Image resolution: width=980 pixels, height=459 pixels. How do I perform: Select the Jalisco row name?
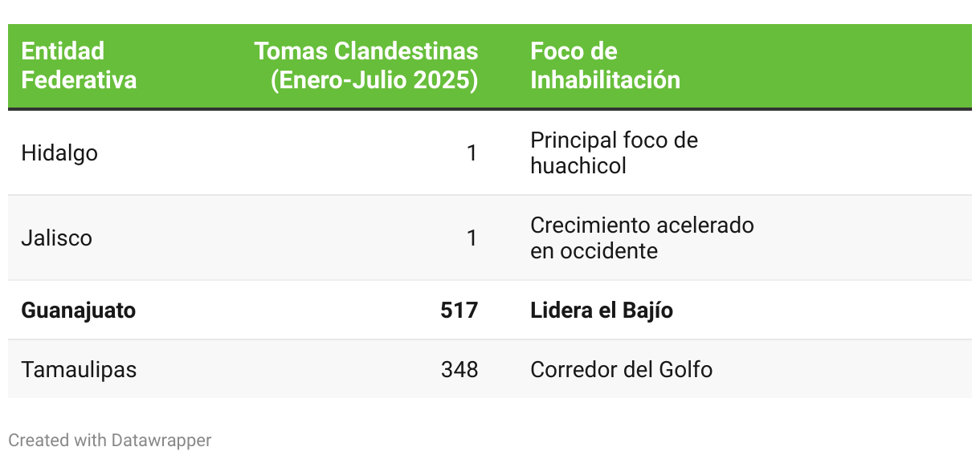click(56, 238)
